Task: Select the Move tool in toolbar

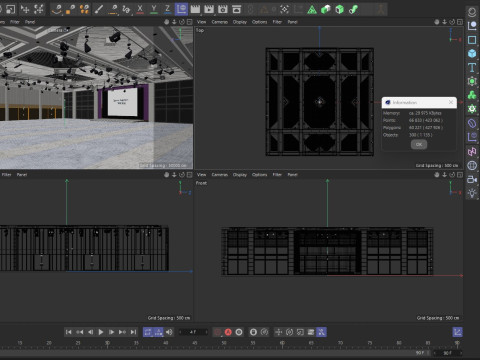Action: (x=25, y=9)
